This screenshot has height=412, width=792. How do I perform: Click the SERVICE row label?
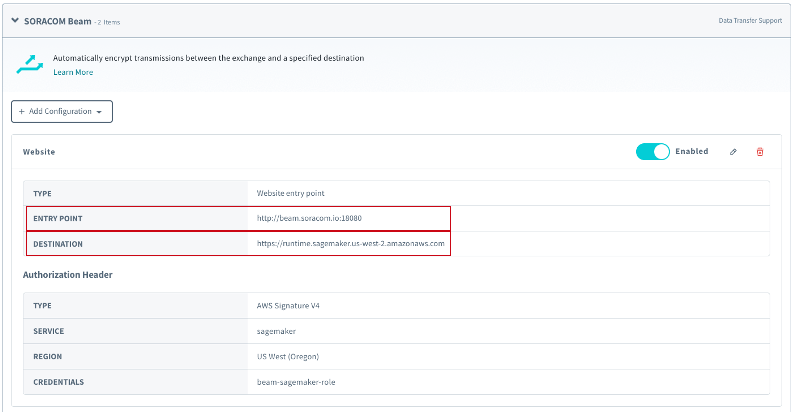48,331
